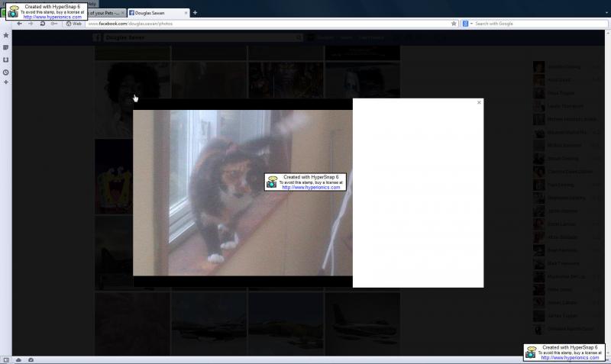
Task: Click the Web security badge in address bar
Action: click(x=74, y=24)
